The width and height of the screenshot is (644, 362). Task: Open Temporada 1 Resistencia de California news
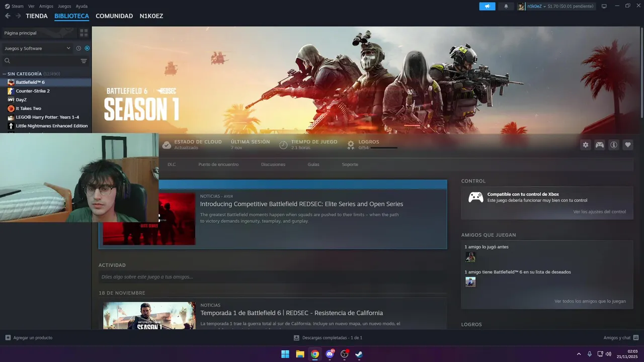(292, 313)
